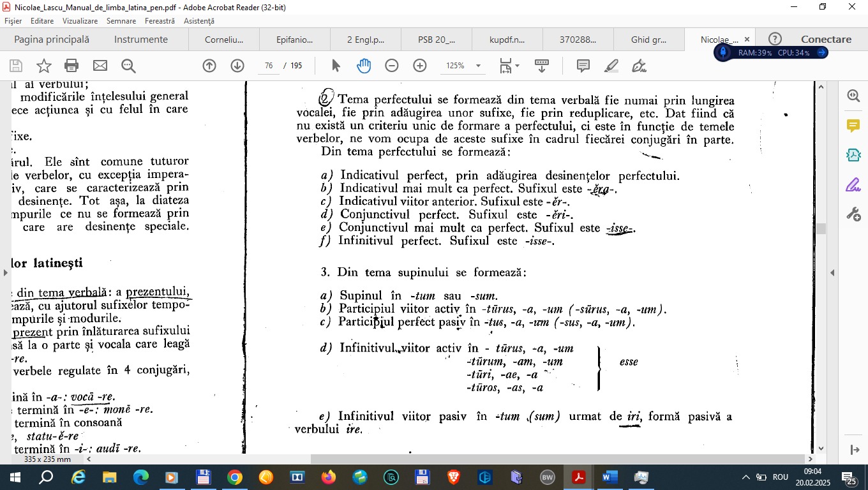Print the document with printer icon

(71, 66)
